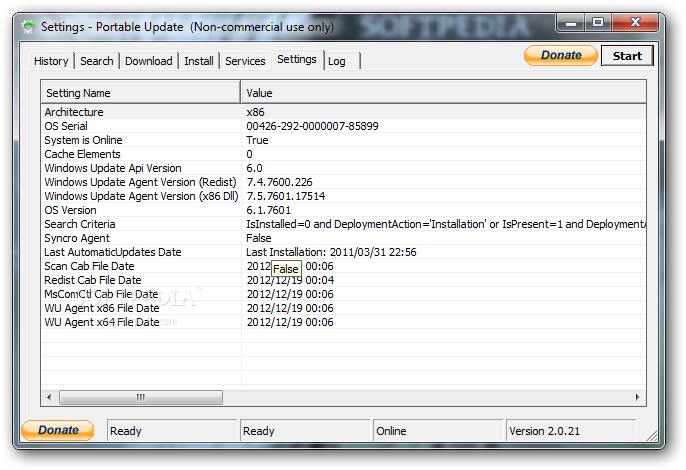Click serial value 00426-292-0000007-85899
The height and width of the screenshot is (470, 686).
312,126
